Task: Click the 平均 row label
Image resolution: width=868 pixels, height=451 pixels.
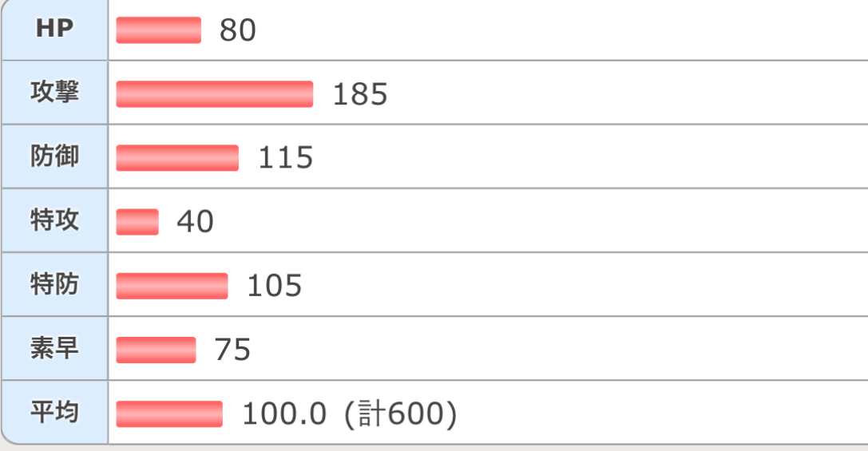Action: point(54,413)
